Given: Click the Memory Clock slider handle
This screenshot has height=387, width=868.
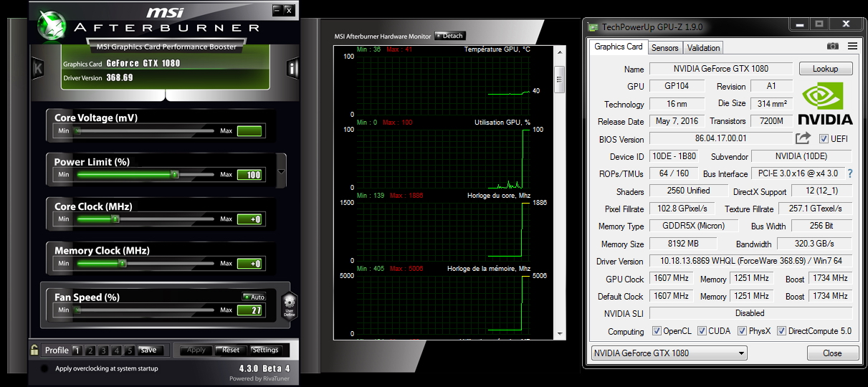Looking at the screenshot, I should click(123, 263).
